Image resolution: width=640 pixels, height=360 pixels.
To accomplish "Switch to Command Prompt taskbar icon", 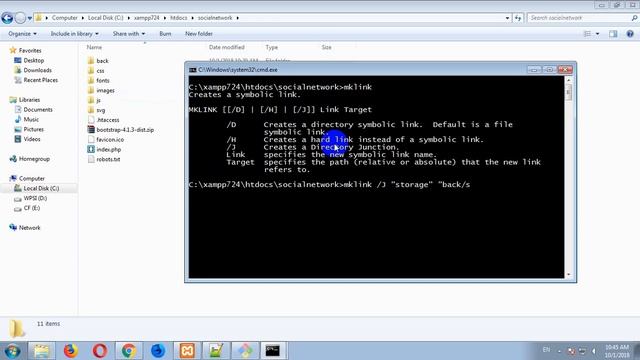I will [273, 351].
